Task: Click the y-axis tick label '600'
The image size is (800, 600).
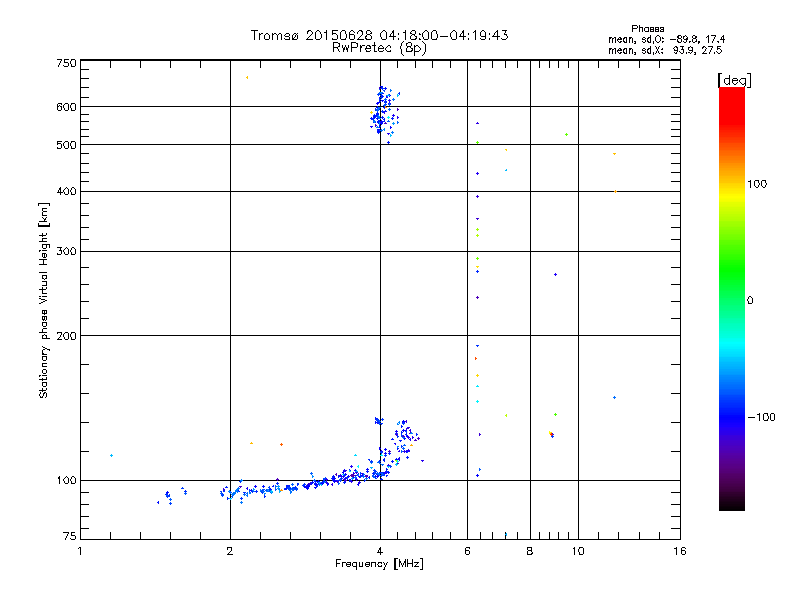Action: tap(66, 107)
